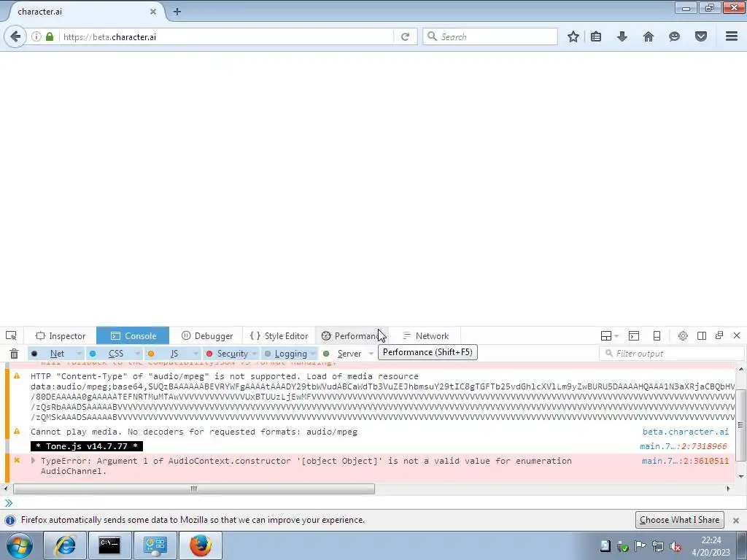Go back with the browser back arrow
This screenshot has height=560, width=747.
click(15, 36)
